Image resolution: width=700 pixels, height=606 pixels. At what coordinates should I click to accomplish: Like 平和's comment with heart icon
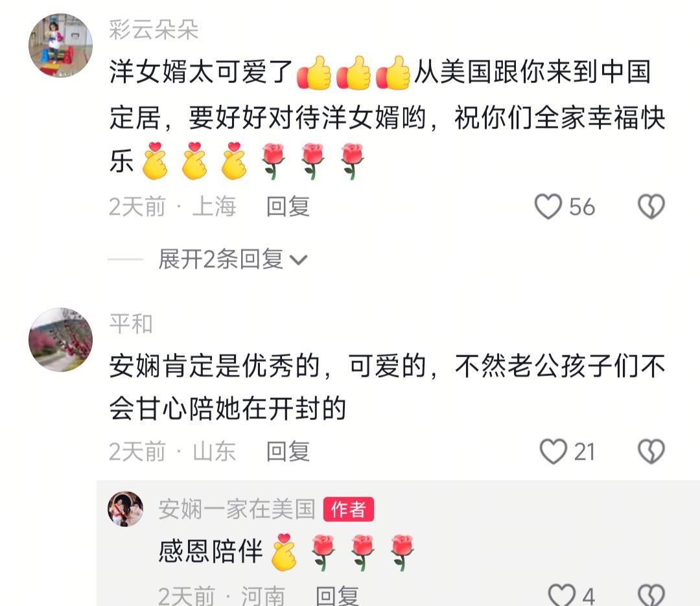tap(553, 452)
